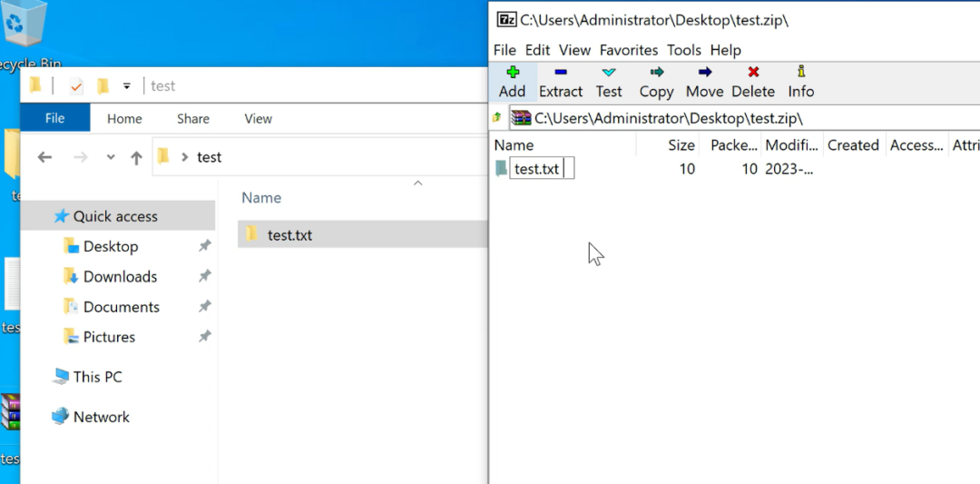Click the New folder quick access toolbar icon
The width and height of the screenshot is (980, 484).
coord(103,85)
